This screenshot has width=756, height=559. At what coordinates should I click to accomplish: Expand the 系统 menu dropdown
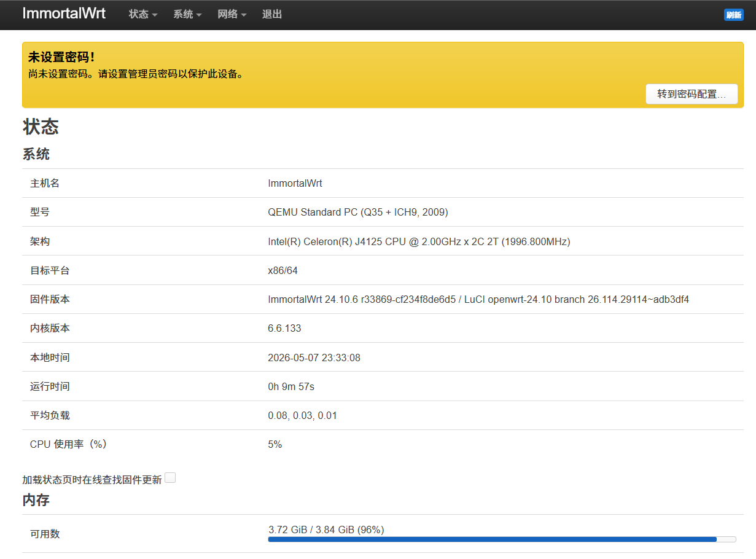[x=187, y=14]
